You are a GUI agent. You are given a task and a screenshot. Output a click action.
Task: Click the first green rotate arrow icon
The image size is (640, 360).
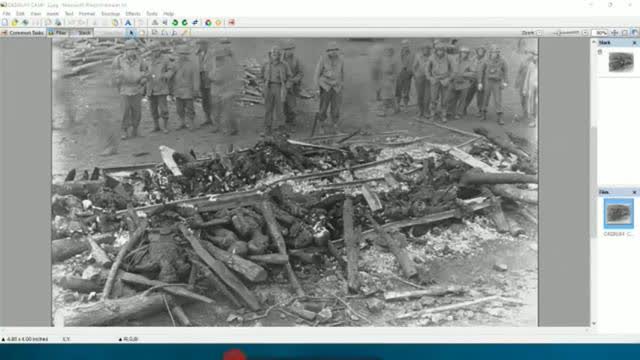pyautogui.click(x=175, y=22)
